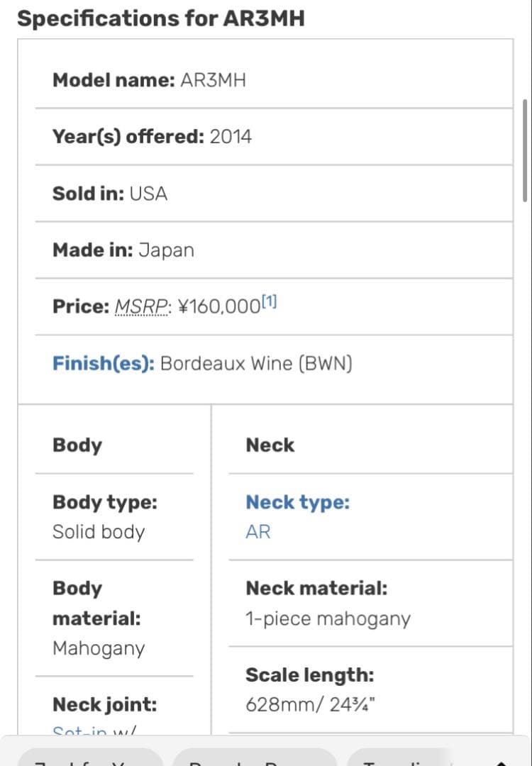Image resolution: width=532 pixels, height=766 pixels.
Task: Open the Finish(es) link
Action: pyautogui.click(x=103, y=364)
